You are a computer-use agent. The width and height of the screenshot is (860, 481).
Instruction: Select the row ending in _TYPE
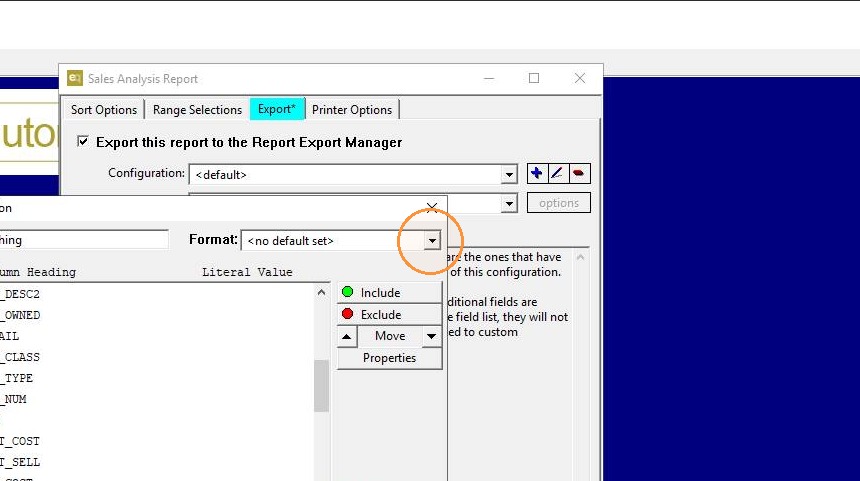[157, 378]
